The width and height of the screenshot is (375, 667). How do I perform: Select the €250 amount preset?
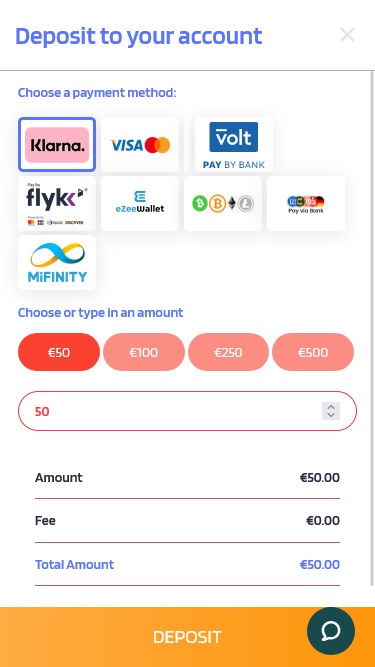tap(228, 352)
